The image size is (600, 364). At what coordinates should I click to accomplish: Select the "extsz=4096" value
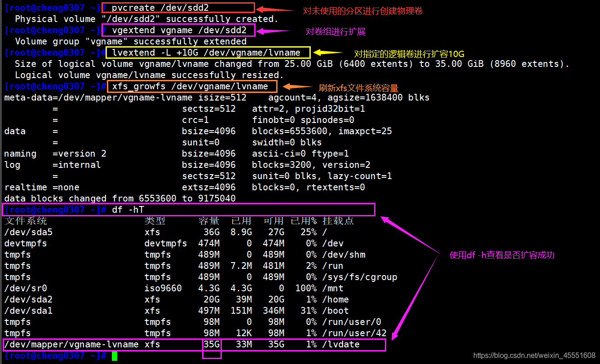[209, 187]
